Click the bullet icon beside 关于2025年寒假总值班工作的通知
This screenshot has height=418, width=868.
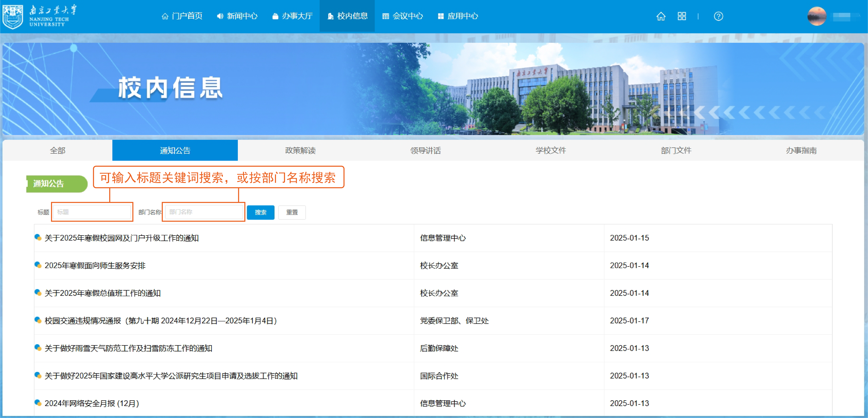[38, 293]
